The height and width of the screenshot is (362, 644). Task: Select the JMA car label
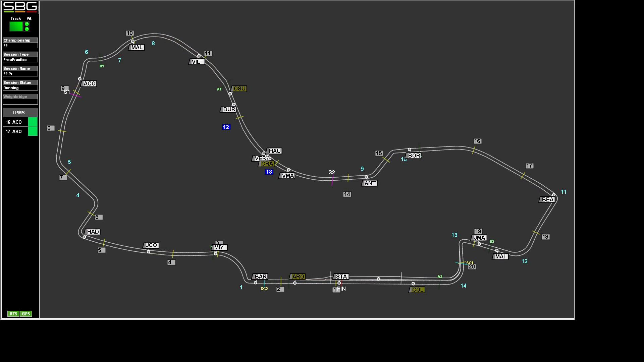coord(479,238)
